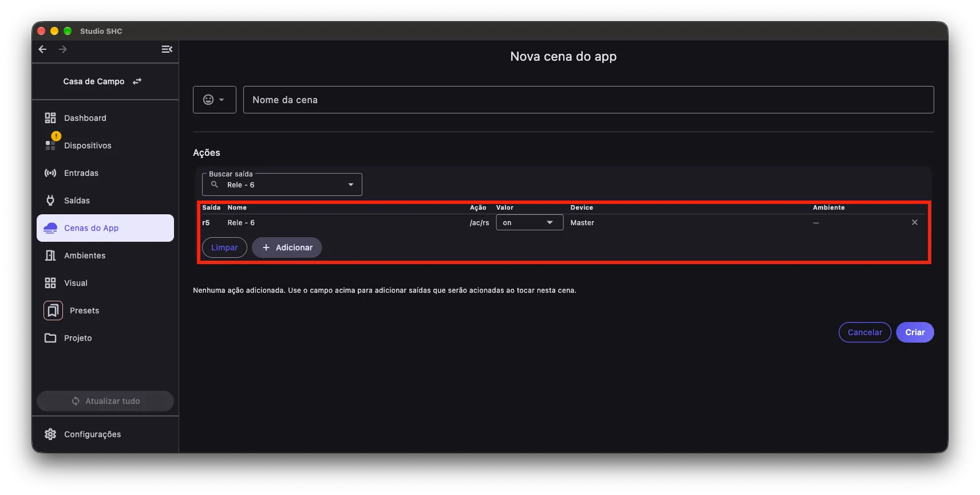Click the Master device cell

point(582,223)
